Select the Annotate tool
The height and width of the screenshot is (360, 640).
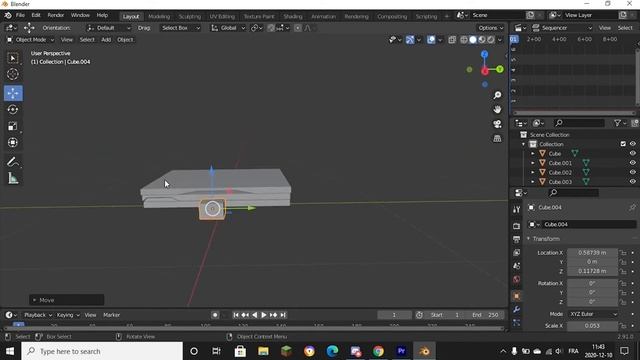point(13,162)
